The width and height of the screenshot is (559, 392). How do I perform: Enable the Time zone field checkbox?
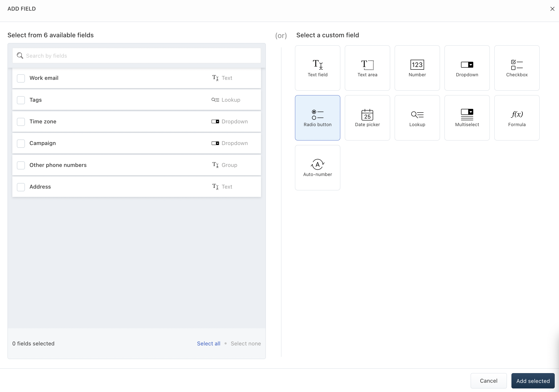[21, 122]
